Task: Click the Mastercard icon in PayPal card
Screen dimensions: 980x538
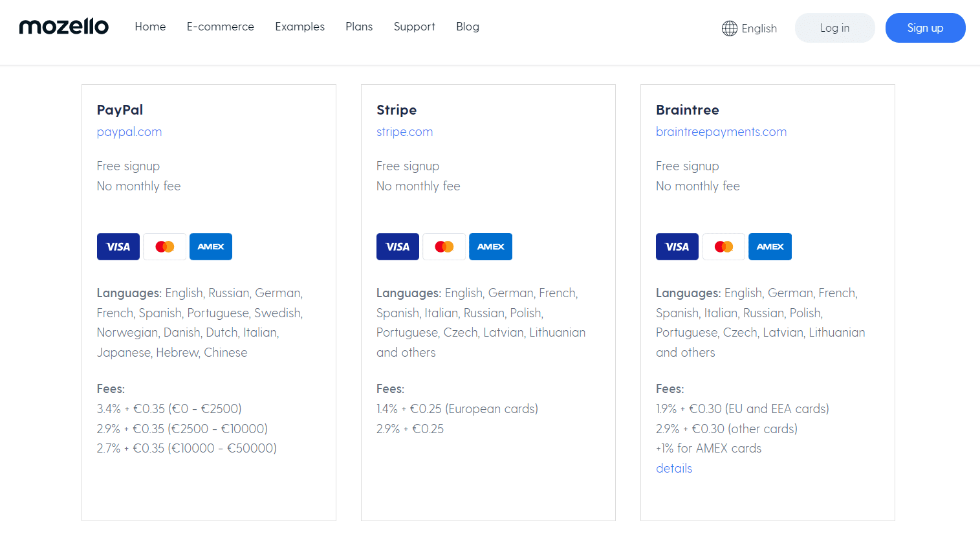Action: [x=165, y=247]
